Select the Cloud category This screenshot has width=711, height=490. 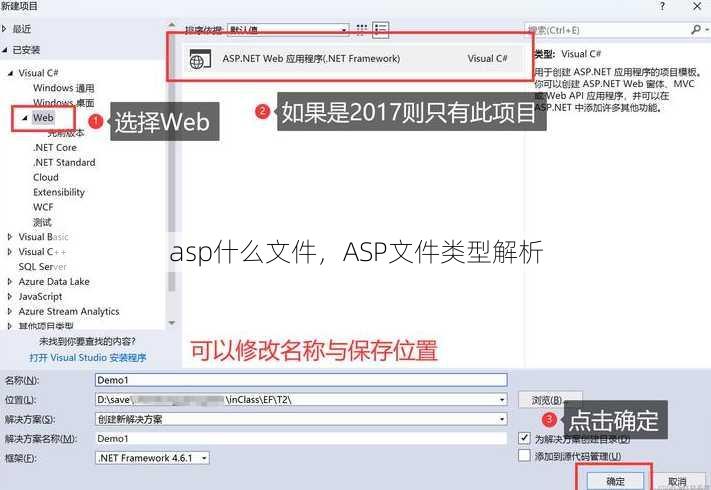[46, 177]
